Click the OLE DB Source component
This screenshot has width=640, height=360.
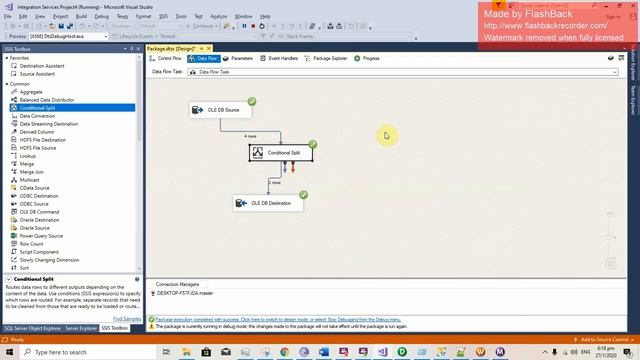pyautogui.click(x=220, y=110)
